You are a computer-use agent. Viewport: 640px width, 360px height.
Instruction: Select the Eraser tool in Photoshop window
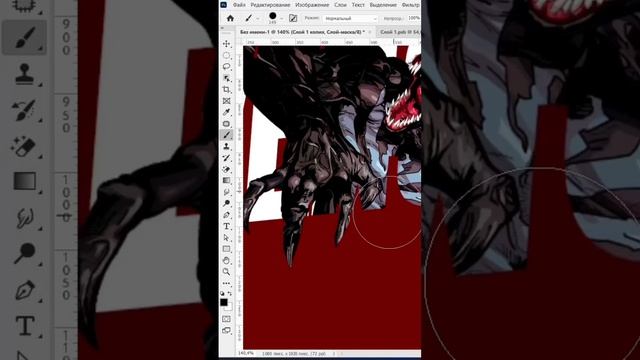[x=227, y=169]
